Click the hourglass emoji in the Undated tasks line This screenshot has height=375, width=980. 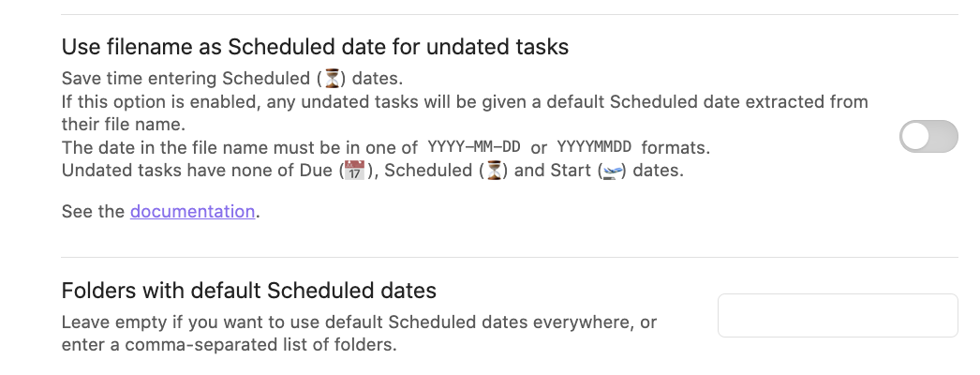[494, 170]
